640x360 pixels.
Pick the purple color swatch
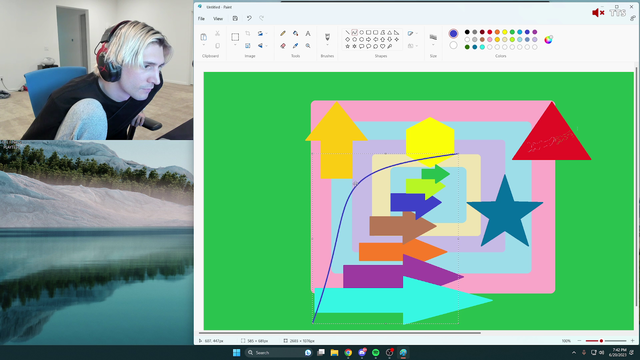pyautogui.click(x=535, y=32)
